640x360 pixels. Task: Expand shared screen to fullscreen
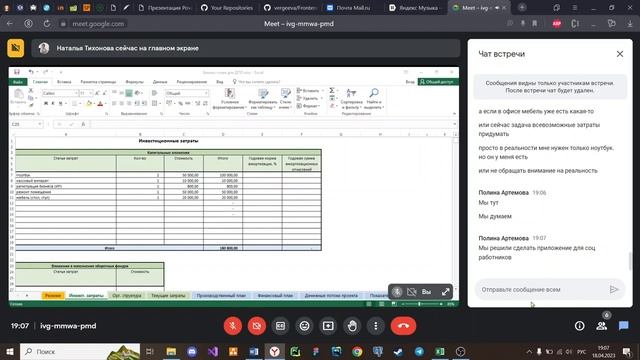(445, 292)
